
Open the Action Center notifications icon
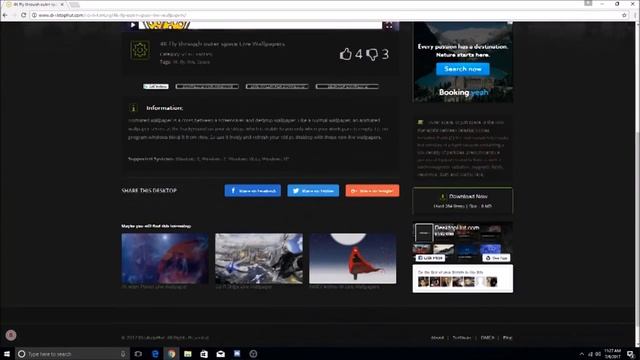click(631, 354)
